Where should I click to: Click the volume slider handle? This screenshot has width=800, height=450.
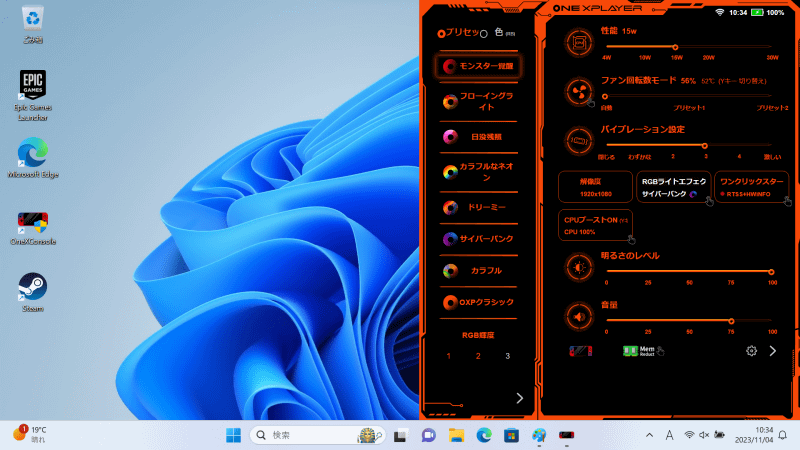pos(731,321)
